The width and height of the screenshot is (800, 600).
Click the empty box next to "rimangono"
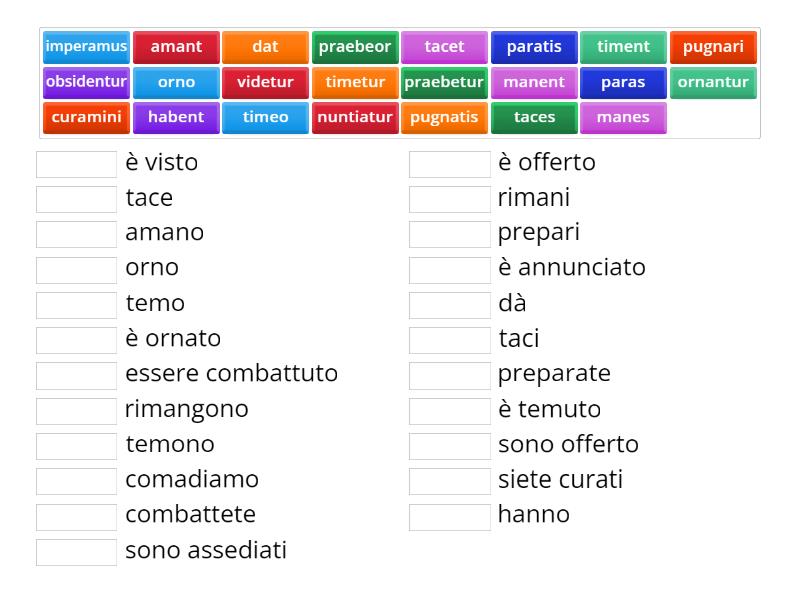(x=76, y=408)
